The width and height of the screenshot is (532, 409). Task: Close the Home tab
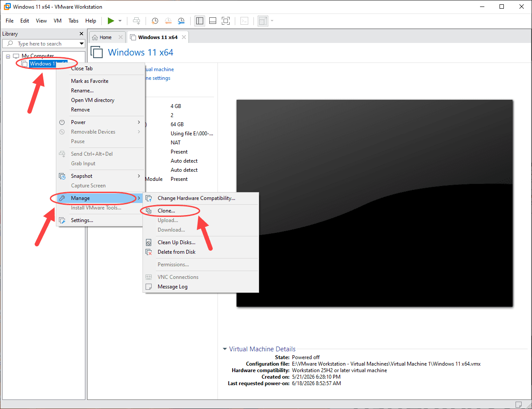pyautogui.click(x=120, y=37)
